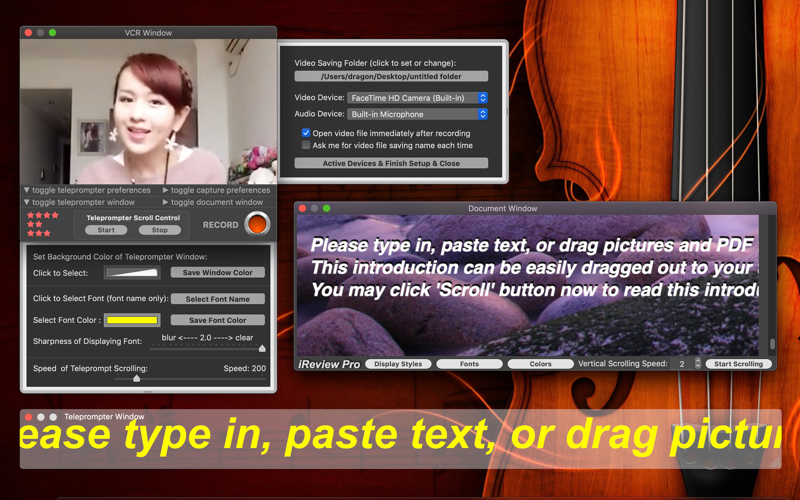This screenshot has height=500, width=800.
Task: Toggle teleprompter preferences disclosure triangle
Action: pyautogui.click(x=27, y=190)
